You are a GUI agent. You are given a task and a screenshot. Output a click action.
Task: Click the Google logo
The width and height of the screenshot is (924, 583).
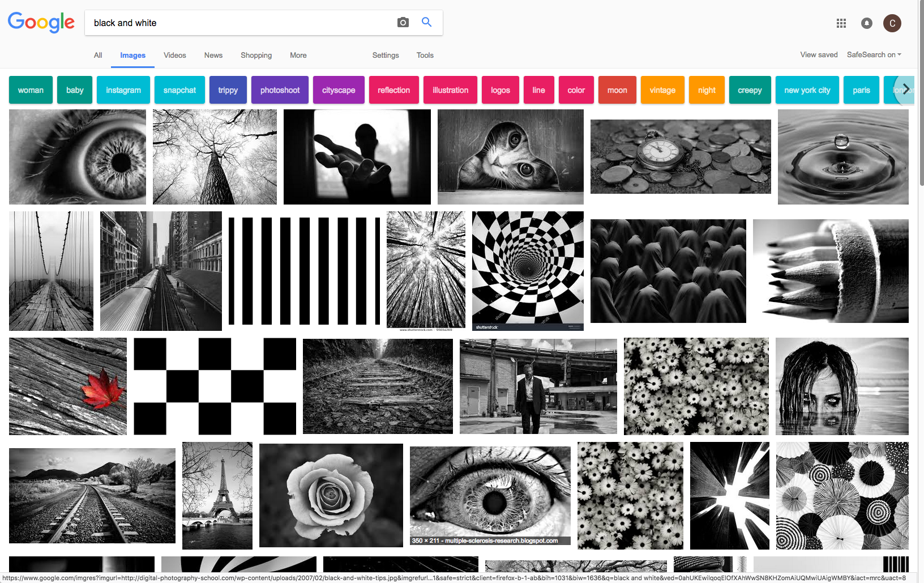click(41, 23)
